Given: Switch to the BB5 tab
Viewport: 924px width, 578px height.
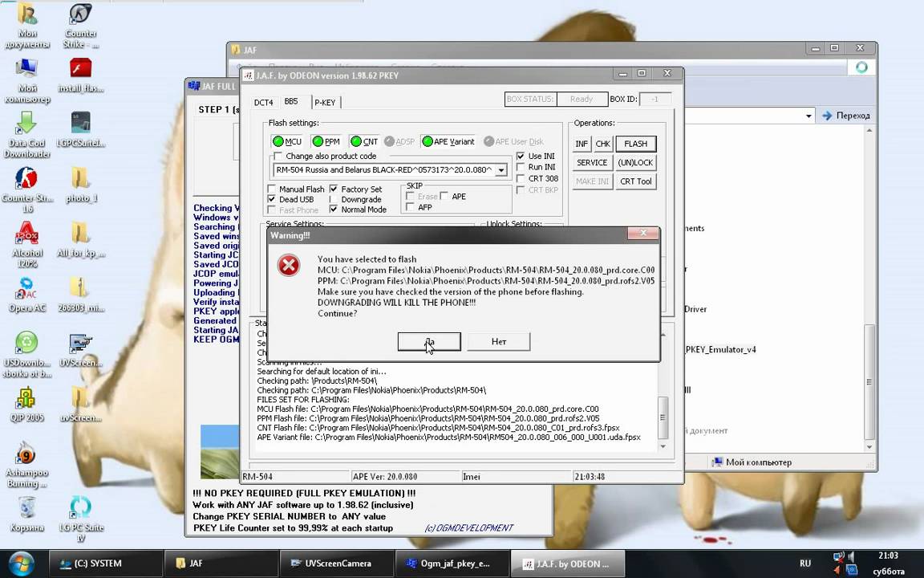Looking at the screenshot, I should 291,101.
